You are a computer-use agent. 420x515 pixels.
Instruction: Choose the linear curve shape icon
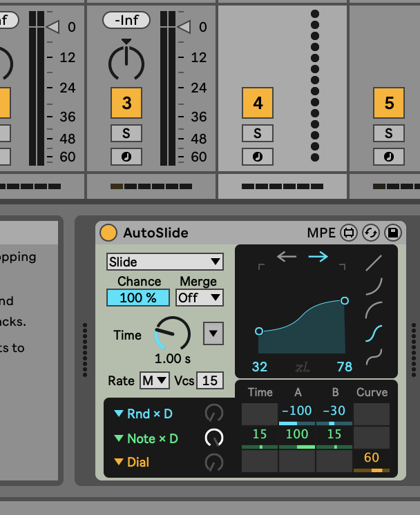pos(374,263)
